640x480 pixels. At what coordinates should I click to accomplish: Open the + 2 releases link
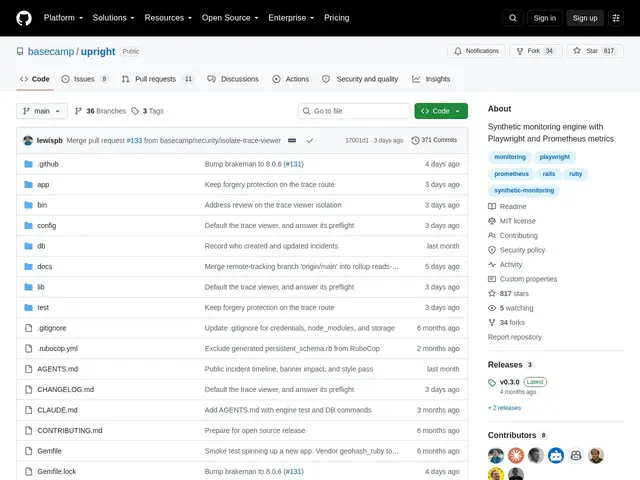pyautogui.click(x=504, y=408)
